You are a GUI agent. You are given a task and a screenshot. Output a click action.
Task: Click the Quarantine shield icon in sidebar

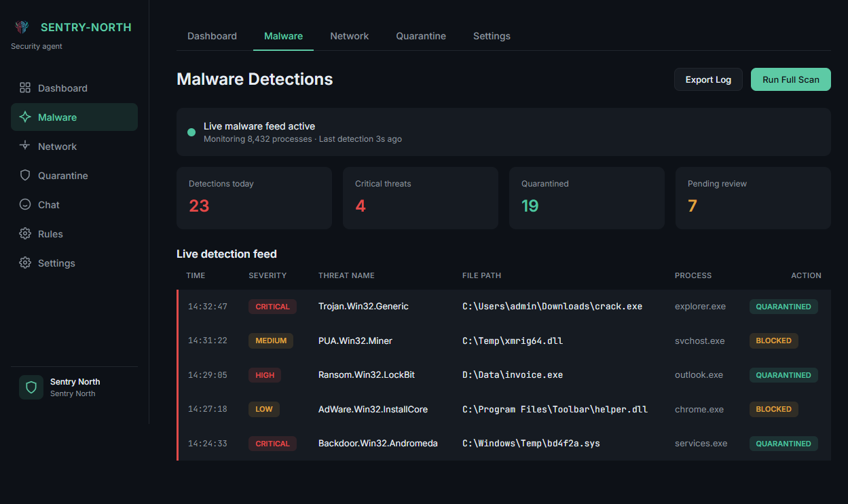pyautogui.click(x=25, y=175)
